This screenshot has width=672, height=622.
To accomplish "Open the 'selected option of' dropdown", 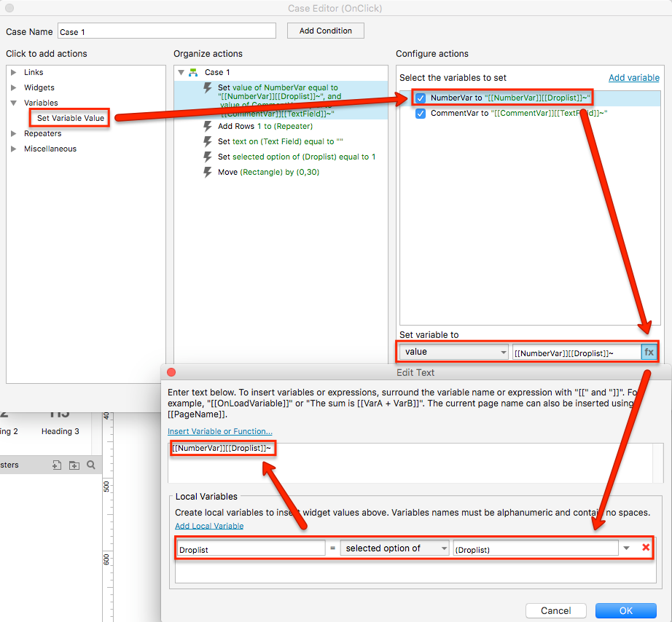I will pos(395,548).
